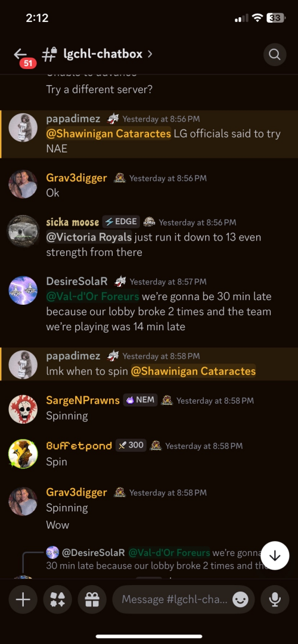Tap the microphone voice message icon
This screenshot has width=298, height=644.
[x=275, y=599]
